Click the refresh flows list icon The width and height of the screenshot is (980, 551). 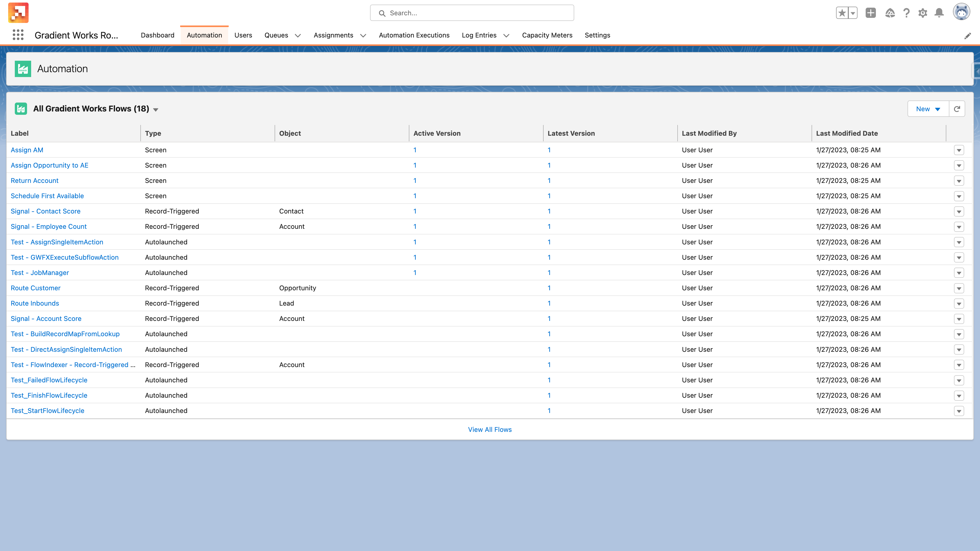[957, 109]
